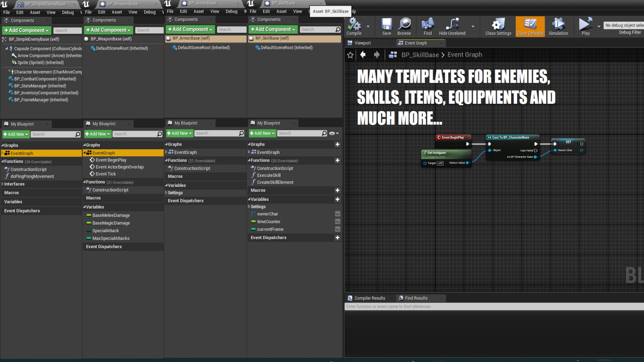The height and width of the screenshot is (362, 644).
Task: Open Add Component dropdown in BP_SkillBase
Action: (273, 29)
